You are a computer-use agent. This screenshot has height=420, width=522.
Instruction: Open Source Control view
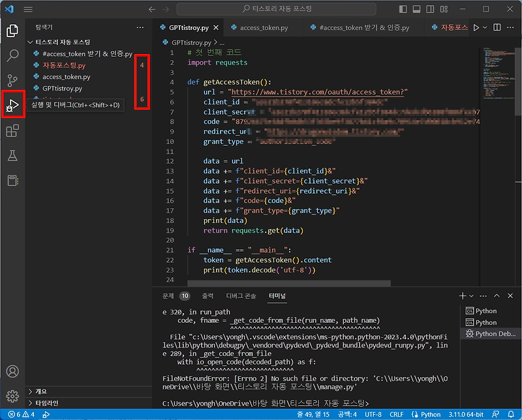[12, 81]
